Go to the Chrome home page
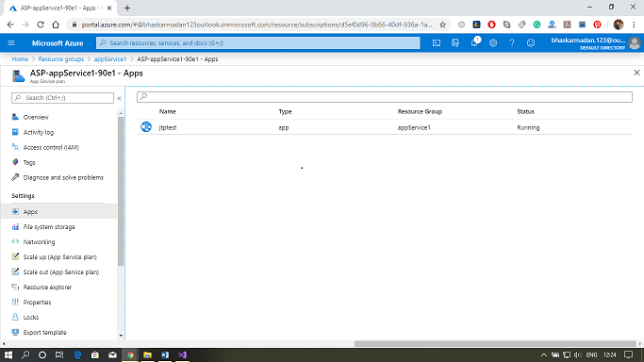Viewport: 644px width, 362px height. [56, 25]
